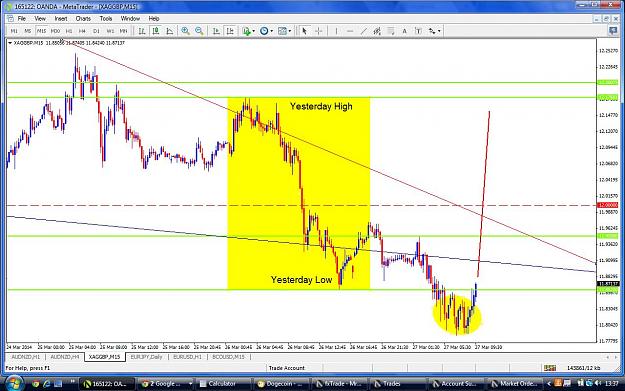Set timeframe to H1
The width and height of the screenshot is (625, 391).
(69, 31)
